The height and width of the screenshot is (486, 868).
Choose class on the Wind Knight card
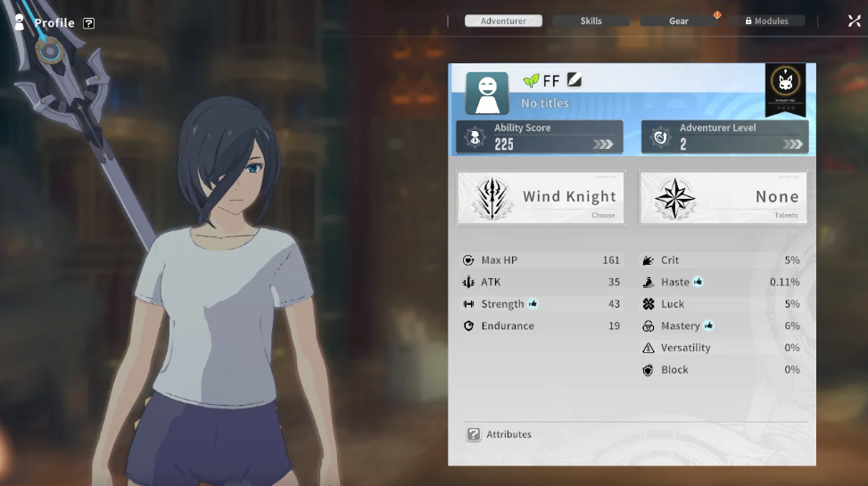(x=541, y=198)
